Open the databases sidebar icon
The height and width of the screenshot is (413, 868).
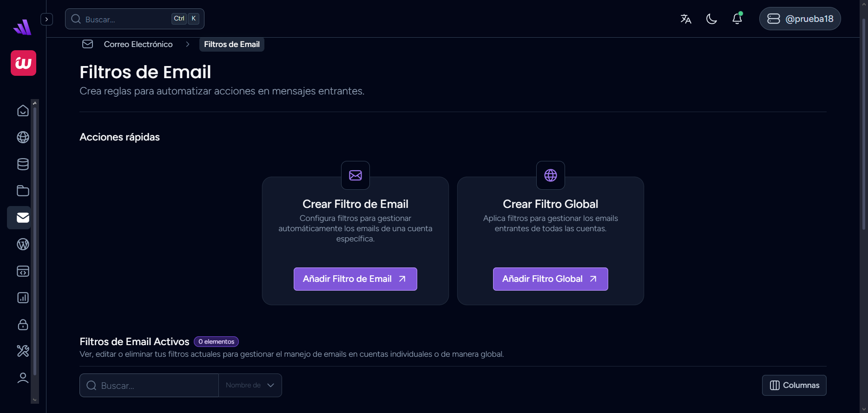pos(23,164)
